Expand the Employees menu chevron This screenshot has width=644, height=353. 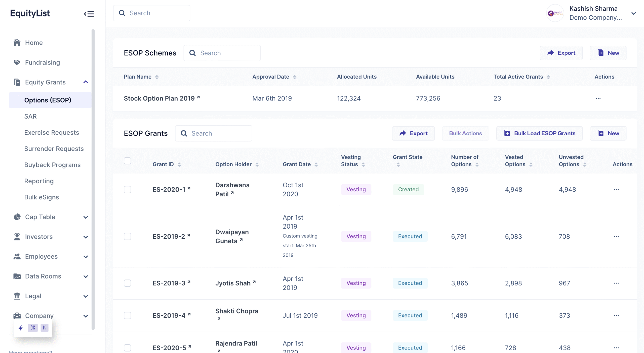point(86,257)
